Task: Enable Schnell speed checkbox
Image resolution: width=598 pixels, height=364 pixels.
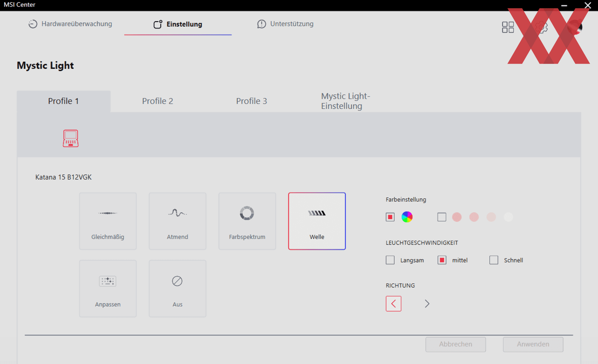Action: (x=494, y=260)
